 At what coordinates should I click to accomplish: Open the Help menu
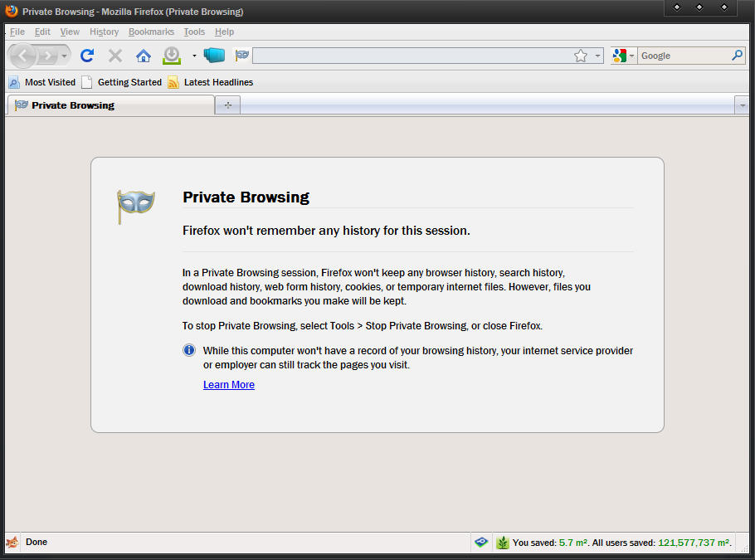point(224,32)
